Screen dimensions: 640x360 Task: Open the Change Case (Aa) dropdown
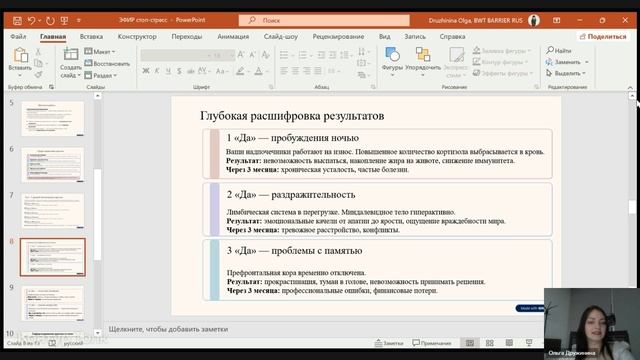point(222,71)
